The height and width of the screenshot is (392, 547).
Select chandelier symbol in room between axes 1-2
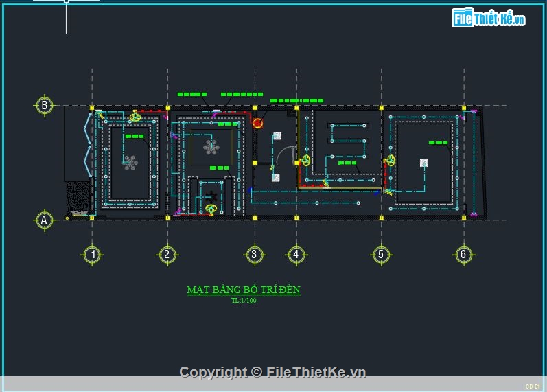click(x=130, y=163)
